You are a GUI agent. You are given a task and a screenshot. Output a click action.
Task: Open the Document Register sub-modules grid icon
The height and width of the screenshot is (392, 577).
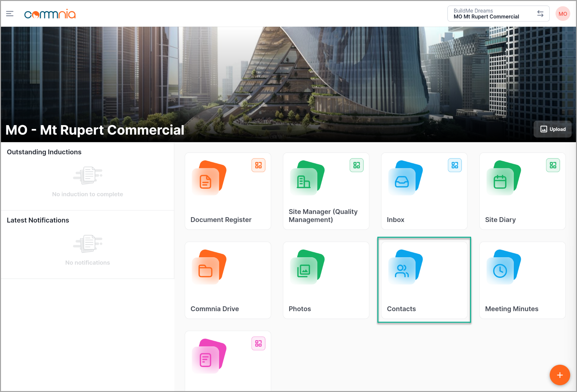pyautogui.click(x=258, y=165)
